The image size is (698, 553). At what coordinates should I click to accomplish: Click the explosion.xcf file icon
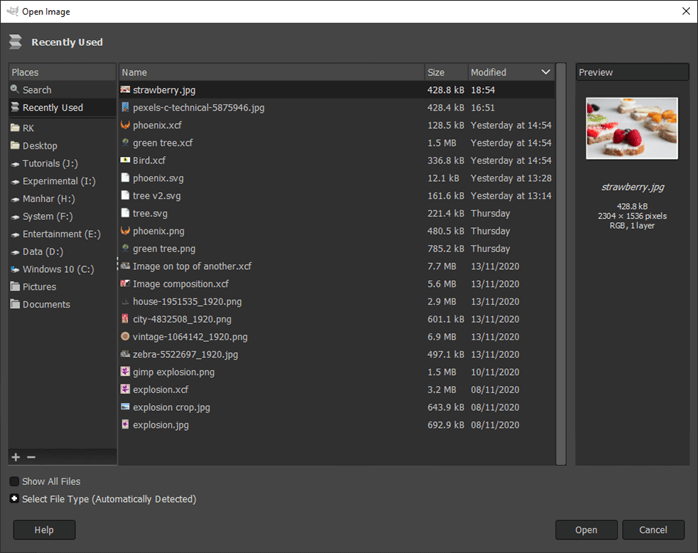(x=125, y=389)
